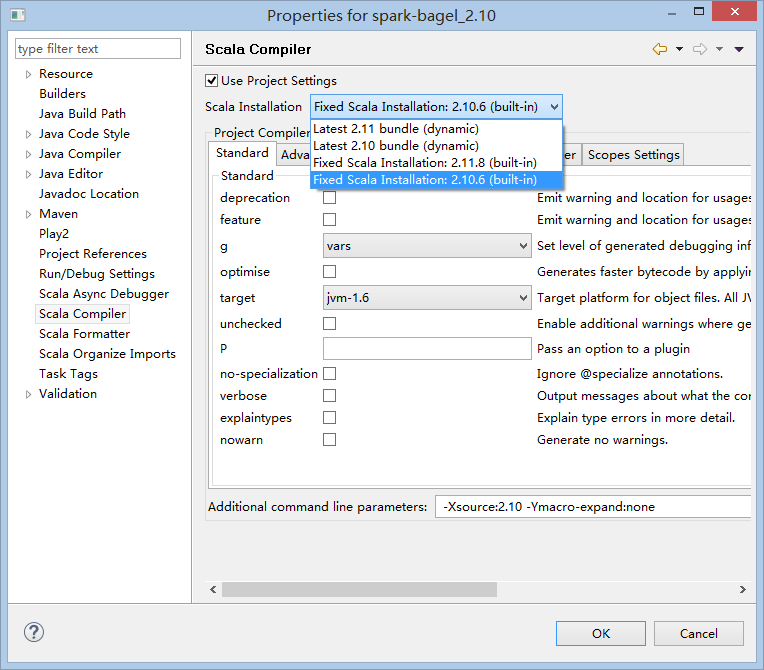The height and width of the screenshot is (670, 764).
Task: Choose Fixed Scala Installation 2.11.8 option
Action: tap(436, 163)
